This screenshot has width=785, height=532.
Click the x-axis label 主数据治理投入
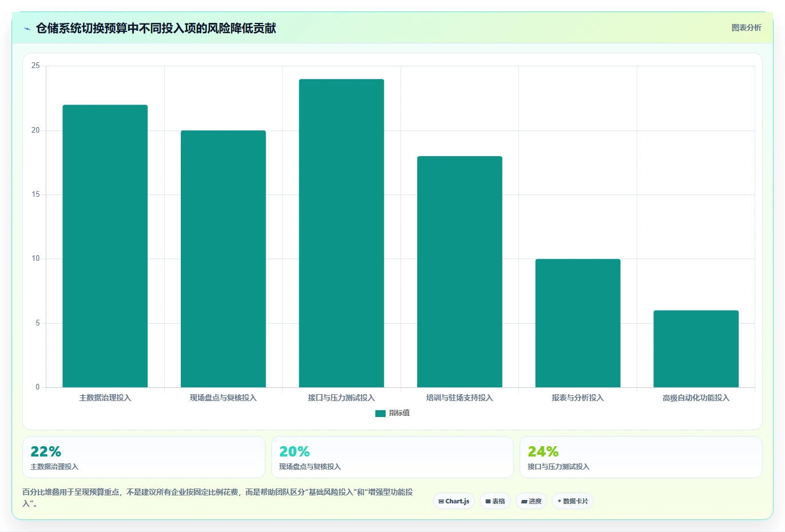pyautogui.click(x=105, y=398)
